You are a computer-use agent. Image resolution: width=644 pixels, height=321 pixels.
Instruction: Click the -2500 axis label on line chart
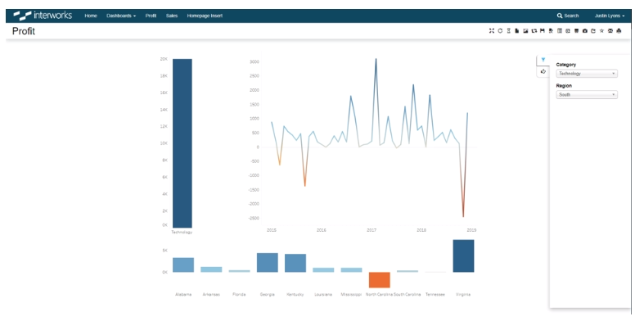click(x=254, y=218)
